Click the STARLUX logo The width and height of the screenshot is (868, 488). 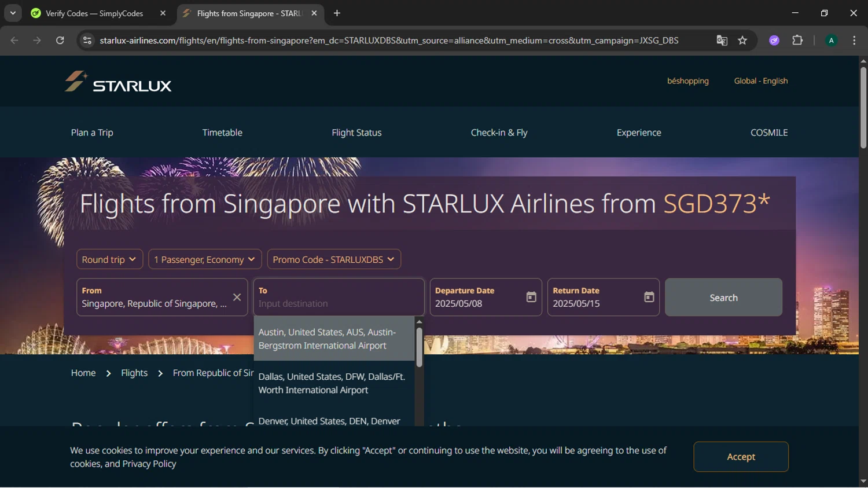[x=118, y=82]
